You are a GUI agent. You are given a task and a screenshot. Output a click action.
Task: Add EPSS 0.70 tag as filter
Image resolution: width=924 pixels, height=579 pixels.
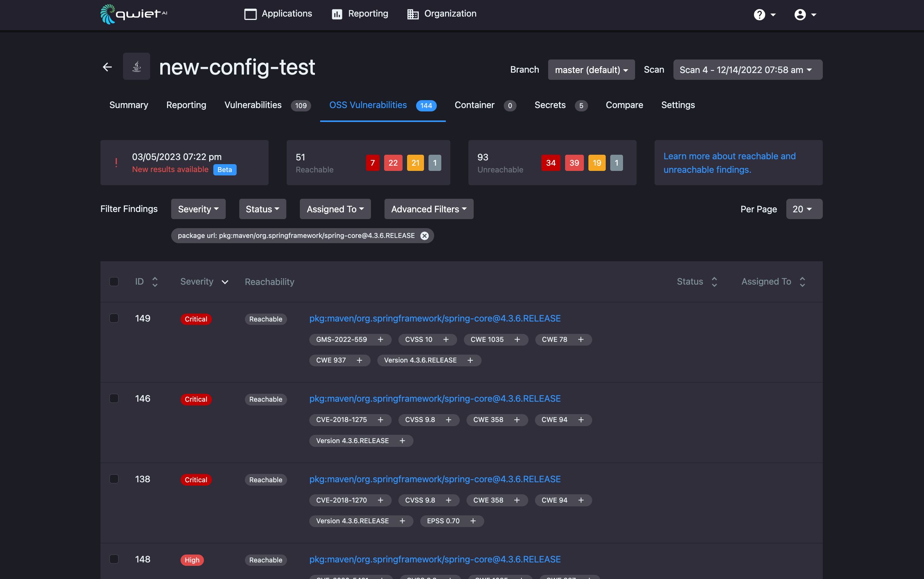pyautogui.click(x=473, y=521)
